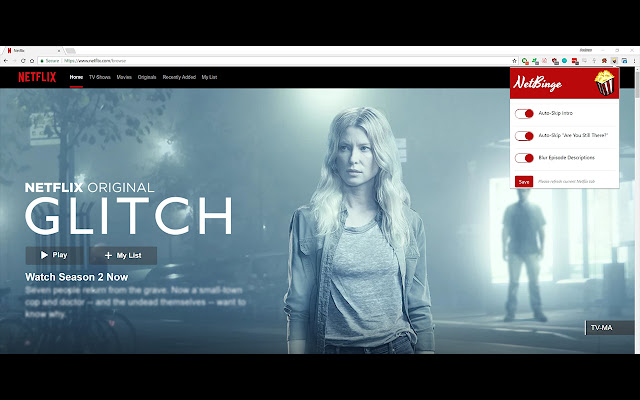
Task: Click the brown character extension icon
Action: click(x=604, y=61)
